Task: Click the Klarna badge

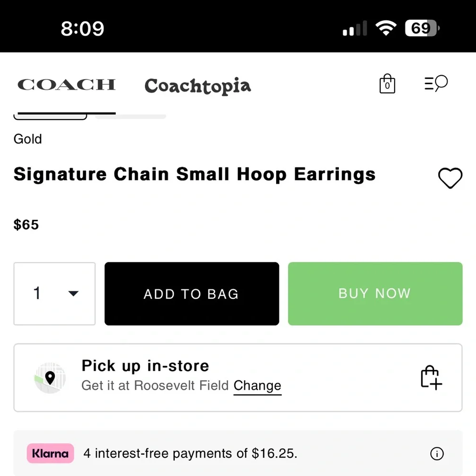Action: 50,454
